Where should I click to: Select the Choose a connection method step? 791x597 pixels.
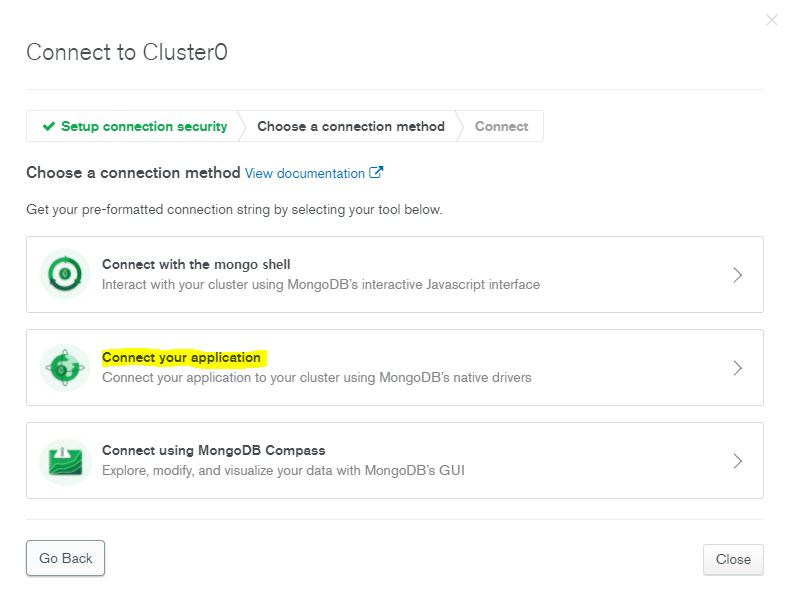click(351, 126)
